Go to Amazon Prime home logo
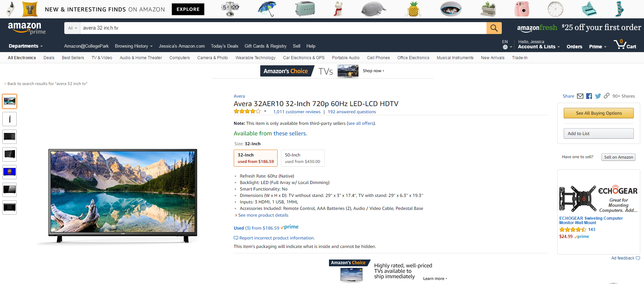The height and width of the screenshot is (284, 644). (27, 28)
